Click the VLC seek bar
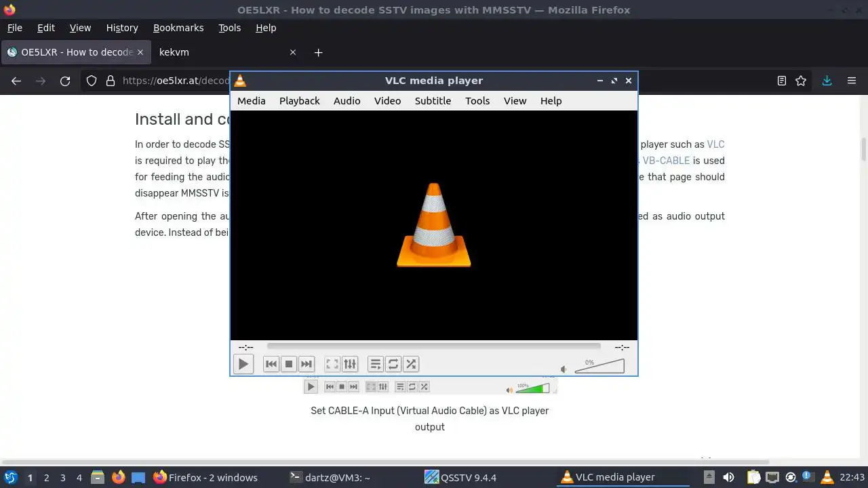This screenshot has height=488, width=868. coord(434,346)
